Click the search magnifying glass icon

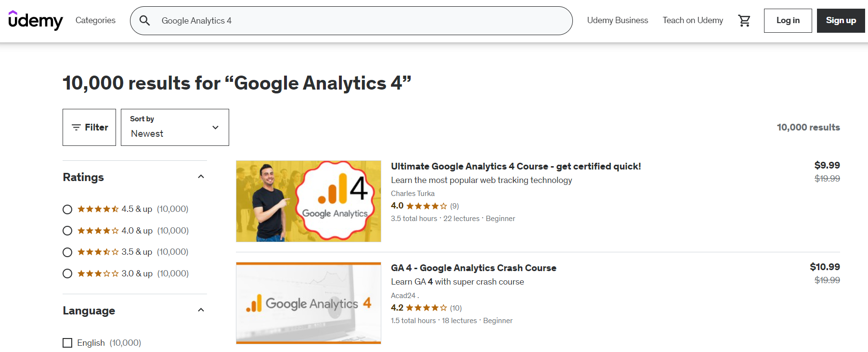144,20
